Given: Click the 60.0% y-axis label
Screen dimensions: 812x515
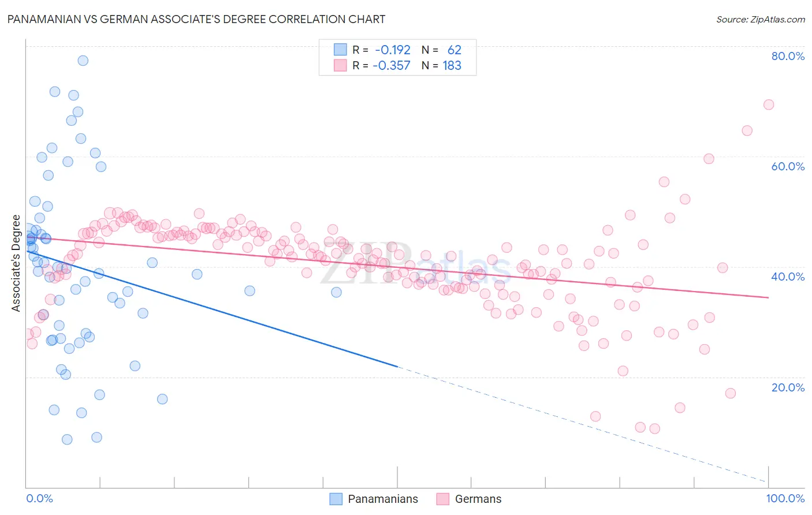Looking at the screenshot, I should tap(788, 166).
